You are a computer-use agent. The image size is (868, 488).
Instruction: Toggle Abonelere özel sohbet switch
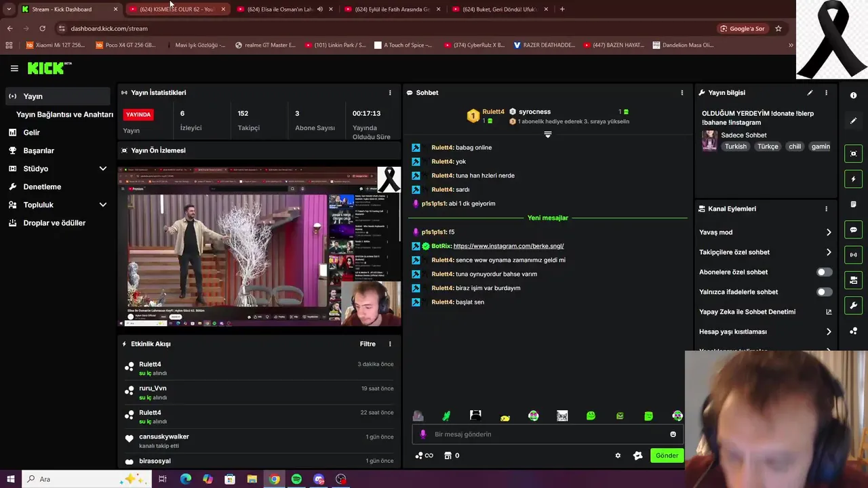[824, 272]
